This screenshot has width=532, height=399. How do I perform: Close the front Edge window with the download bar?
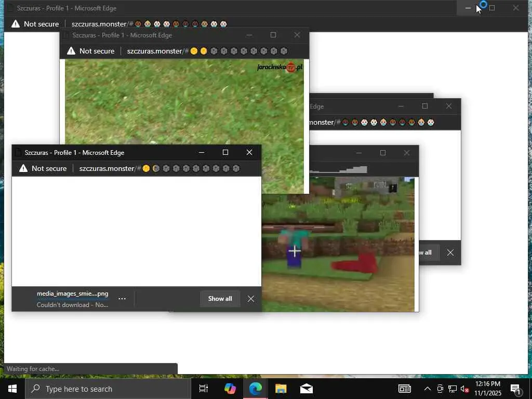click(249, 153)
